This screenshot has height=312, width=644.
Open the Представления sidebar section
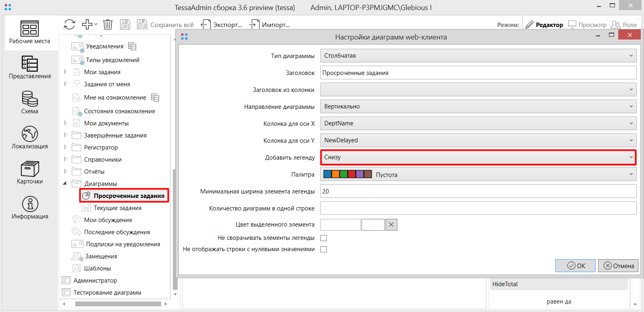[x=29, y=67]
